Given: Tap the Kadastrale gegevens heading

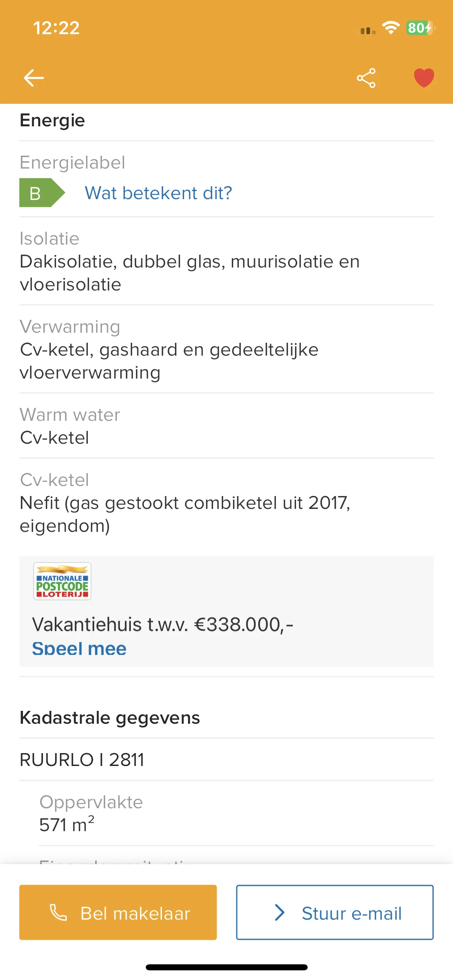Looking at the screenshot, I should coord(110,718).
